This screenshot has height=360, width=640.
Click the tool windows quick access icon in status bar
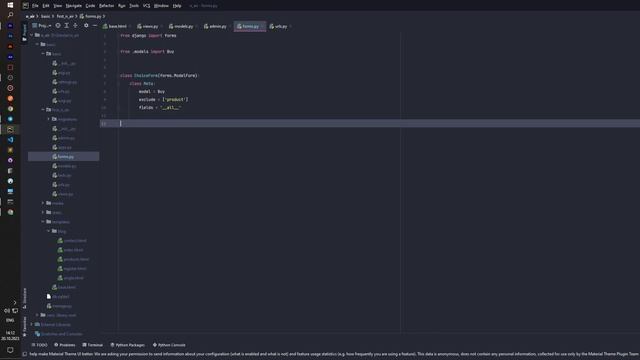(25, 354)
